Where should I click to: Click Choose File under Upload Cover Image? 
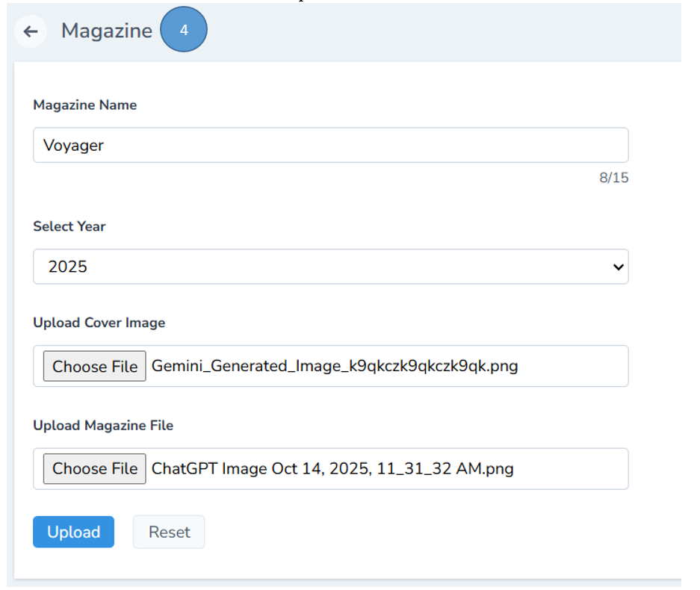[x=94, y=366]
